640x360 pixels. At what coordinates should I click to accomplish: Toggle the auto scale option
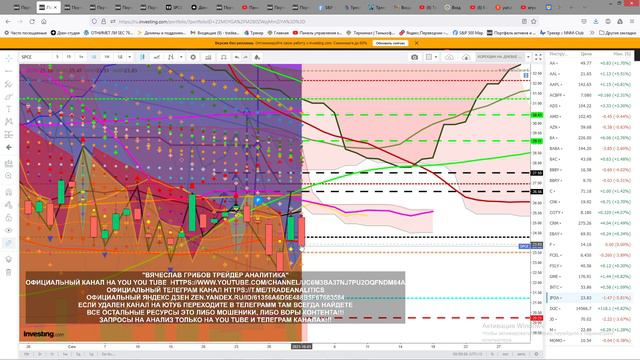coord(521,354)
